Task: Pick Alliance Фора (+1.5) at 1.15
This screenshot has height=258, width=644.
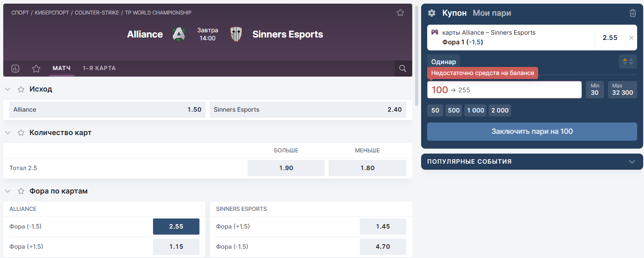Action: 176,247
